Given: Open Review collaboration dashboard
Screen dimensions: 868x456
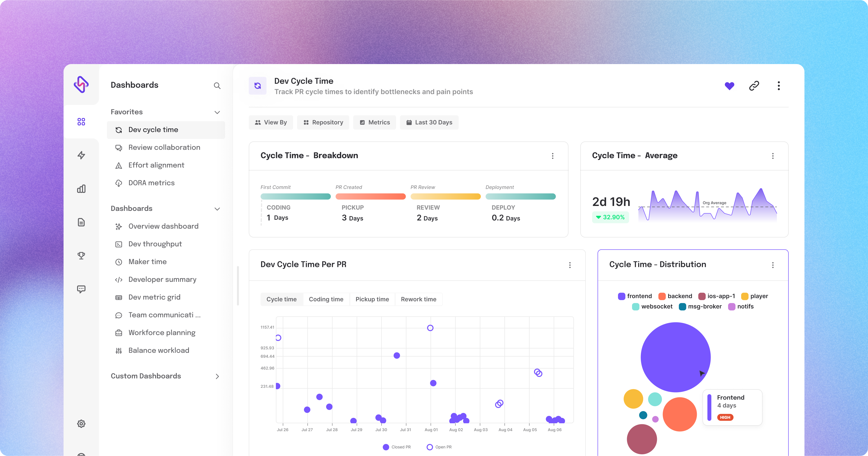Looking at the screenshot, I should coord(164,147).
